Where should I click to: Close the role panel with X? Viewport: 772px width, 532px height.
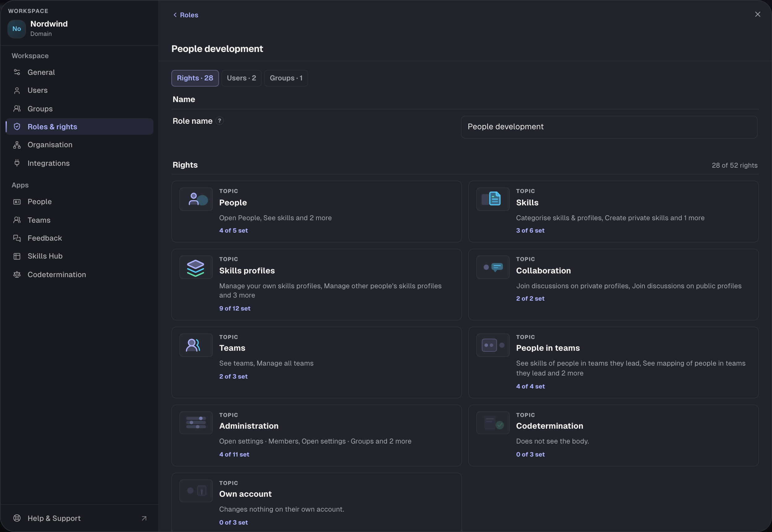point(758,14)
